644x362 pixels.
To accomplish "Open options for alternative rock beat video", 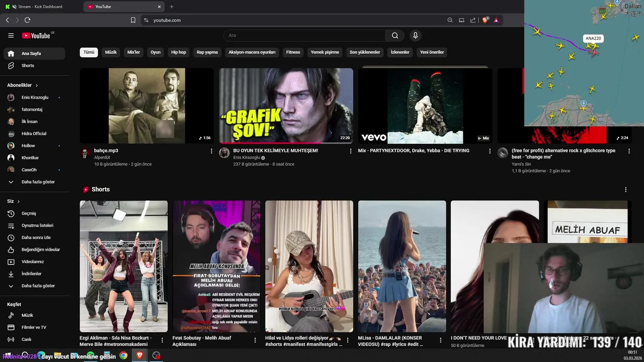I will (x=628, y=151).
